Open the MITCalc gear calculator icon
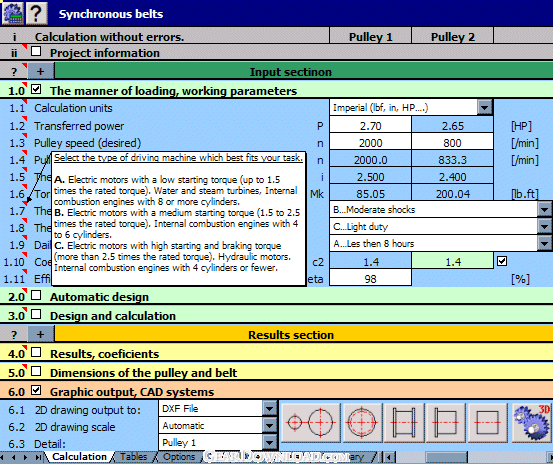 (13, 13)
